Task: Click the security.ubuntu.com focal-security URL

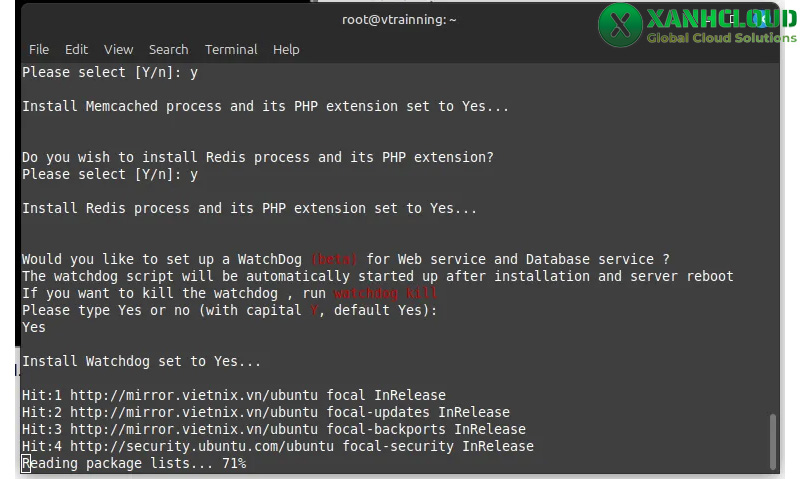Action: (x=202, y=446)
